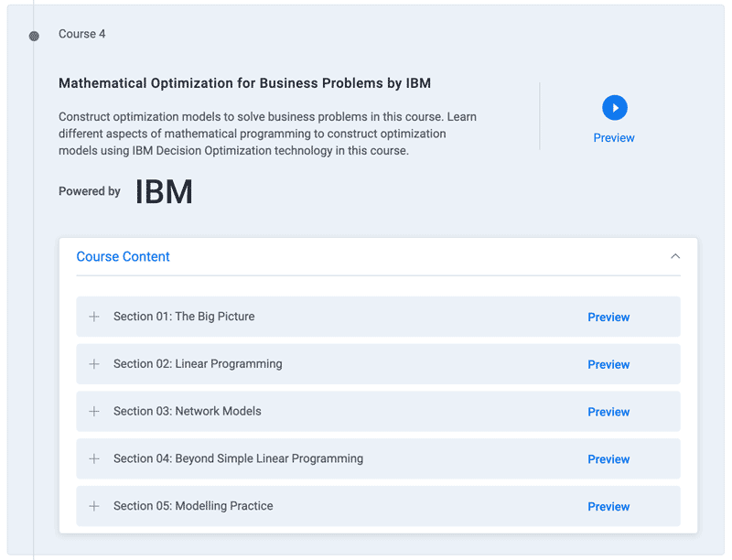
Task: Select 'Section 04: Beyond Simple Linear Programming' title
Action: (238, 458)
